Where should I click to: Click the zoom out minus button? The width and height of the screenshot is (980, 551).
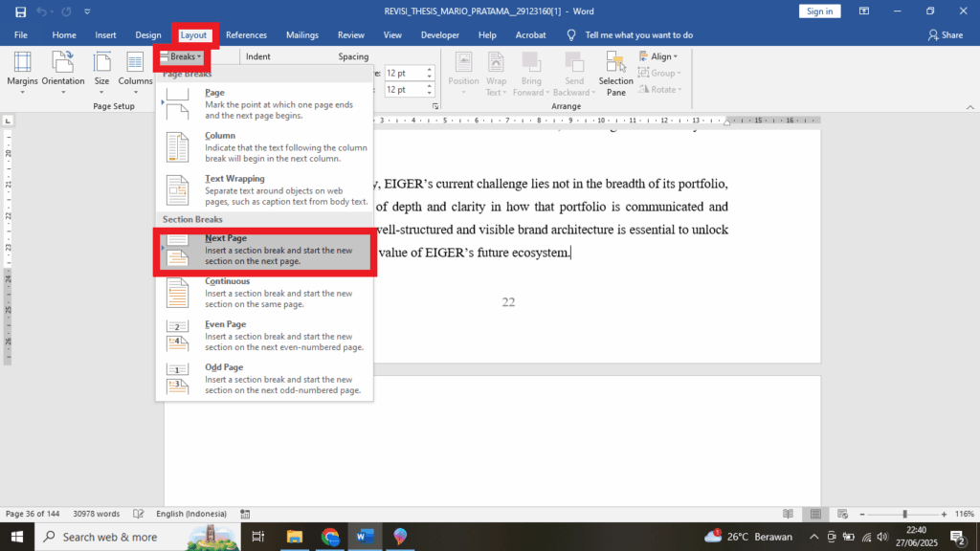coord(862,514)
